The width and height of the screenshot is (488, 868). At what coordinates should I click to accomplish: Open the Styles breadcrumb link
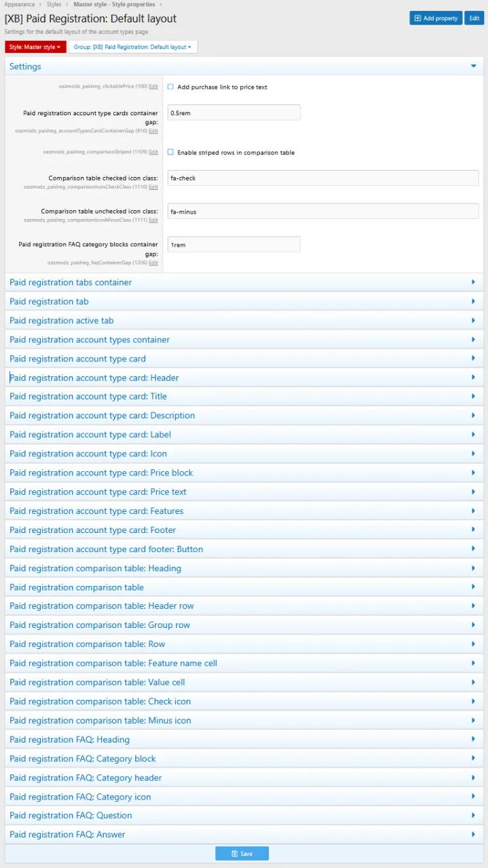[x=54, y=4]
